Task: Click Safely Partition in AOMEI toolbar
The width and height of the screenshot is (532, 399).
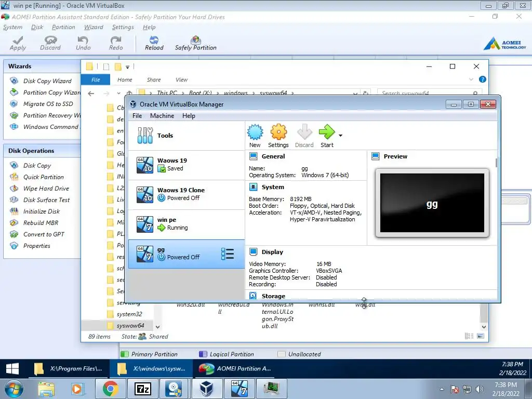Action: pos(196,43)
